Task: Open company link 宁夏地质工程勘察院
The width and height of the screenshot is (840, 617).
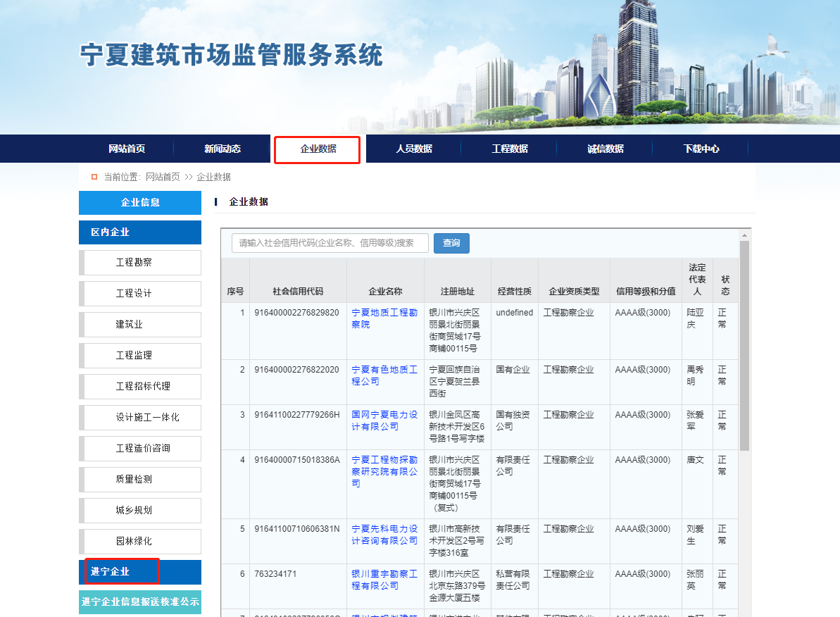Action: (x=384, y=318)
